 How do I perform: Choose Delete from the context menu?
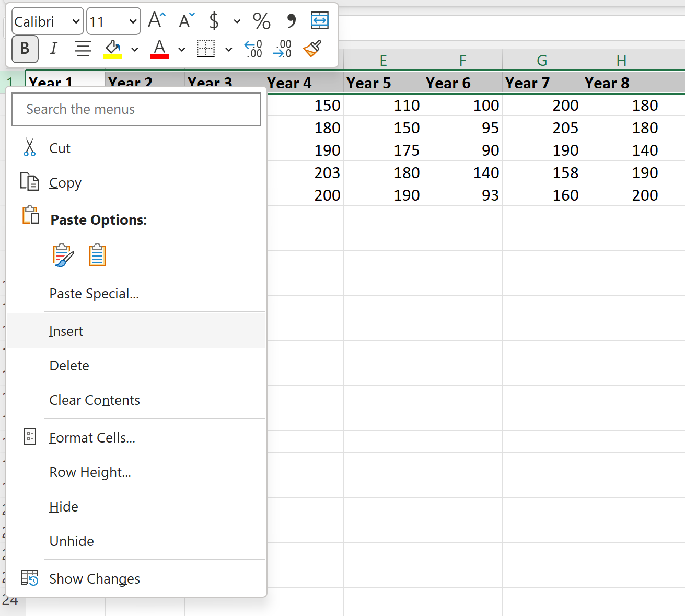coord(69,365)
